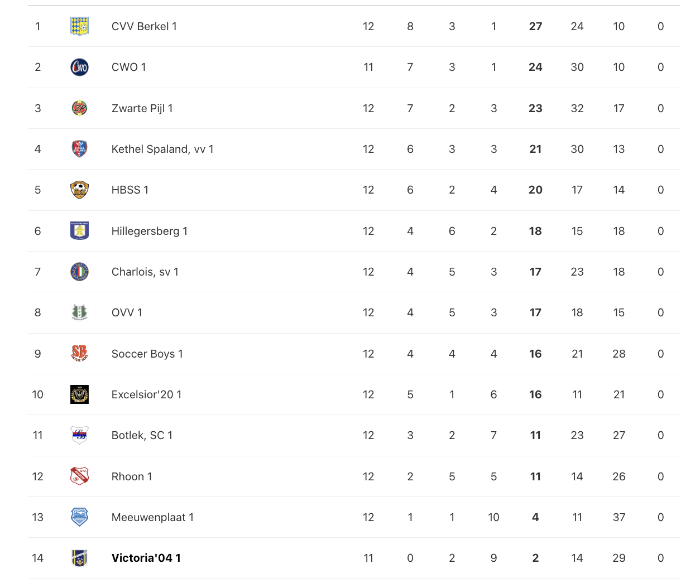Open the Zwarte Pijl 1 team page

(x=142, y=108)
